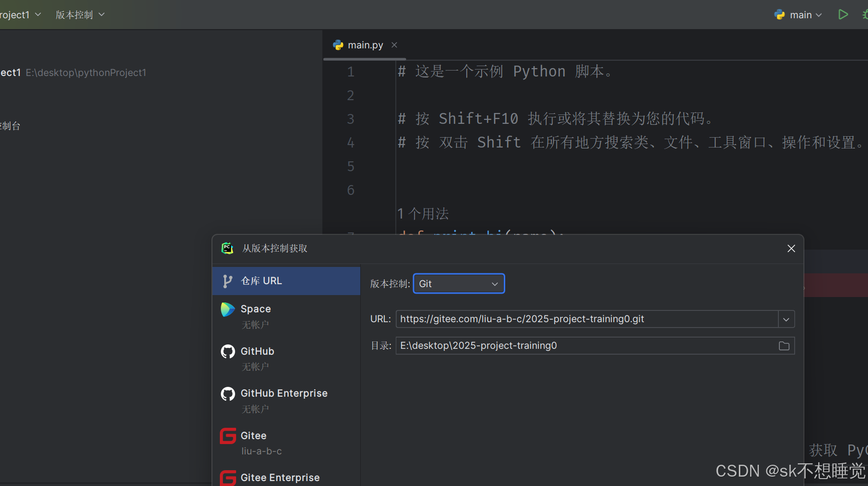Click the Space logo icon
The image size is (868, 486).
point(228,309)
